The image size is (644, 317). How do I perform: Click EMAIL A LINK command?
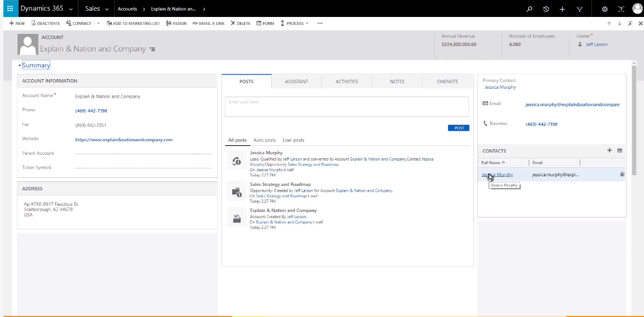click(x=208, y=23)
